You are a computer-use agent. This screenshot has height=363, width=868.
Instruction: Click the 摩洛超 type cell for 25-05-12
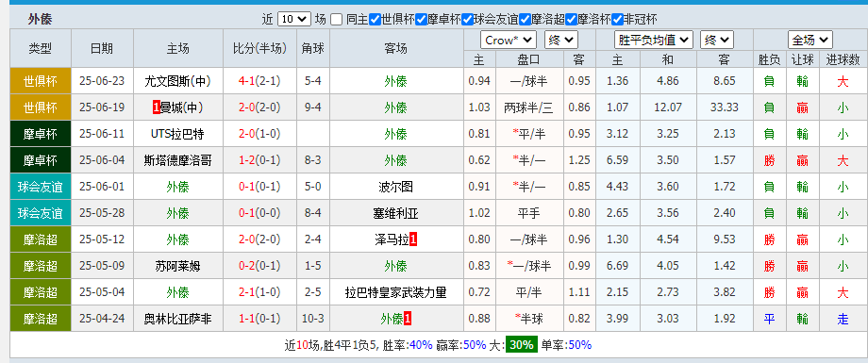click(x=41, y=239)
